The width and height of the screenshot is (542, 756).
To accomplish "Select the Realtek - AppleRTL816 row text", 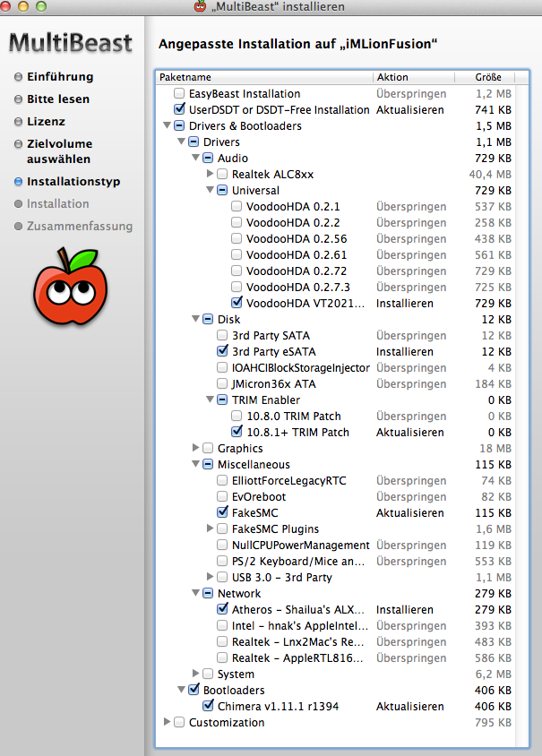I will pos(297,657).
